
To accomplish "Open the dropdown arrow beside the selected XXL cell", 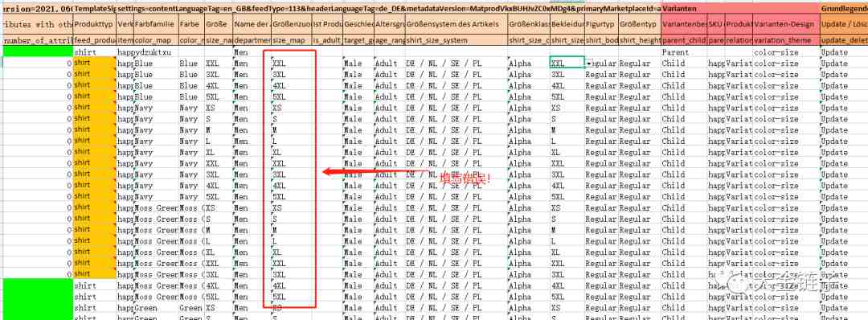I will tap(590, 64).
